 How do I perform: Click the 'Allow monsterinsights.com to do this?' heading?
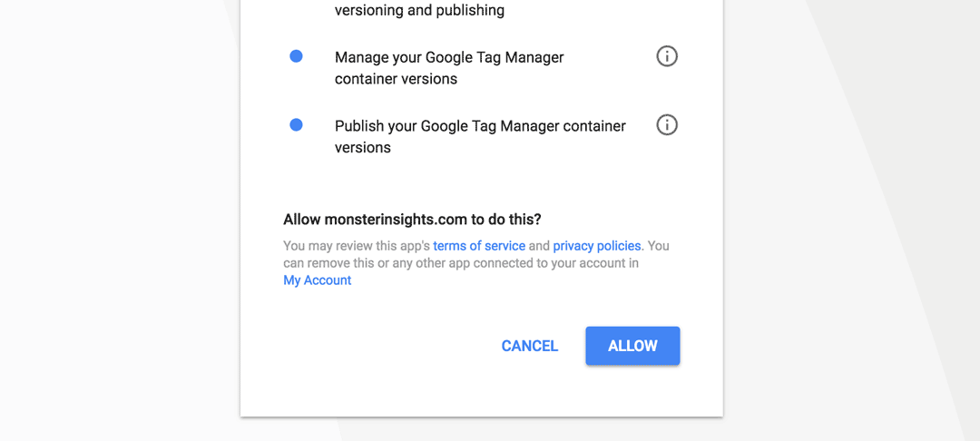click(x=413, y=220)
